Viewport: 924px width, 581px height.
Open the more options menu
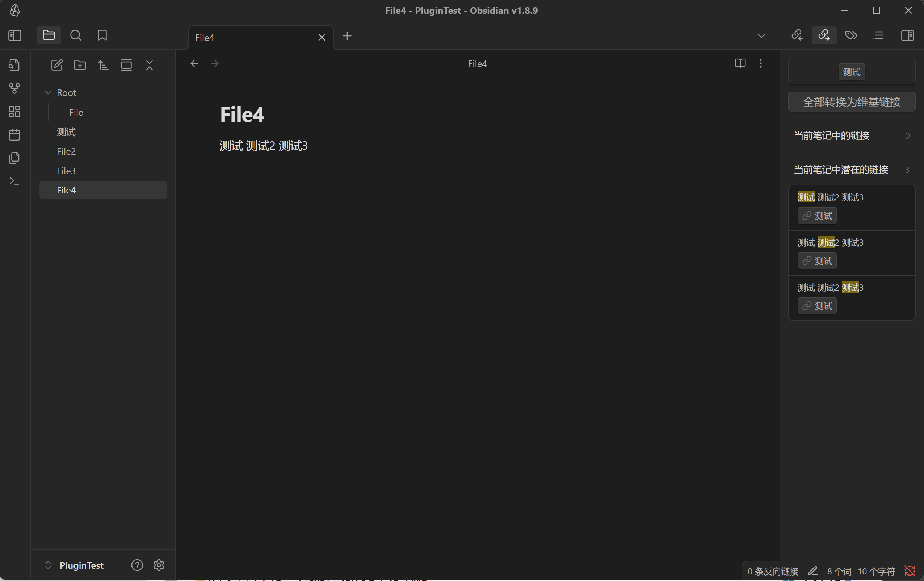761,63
